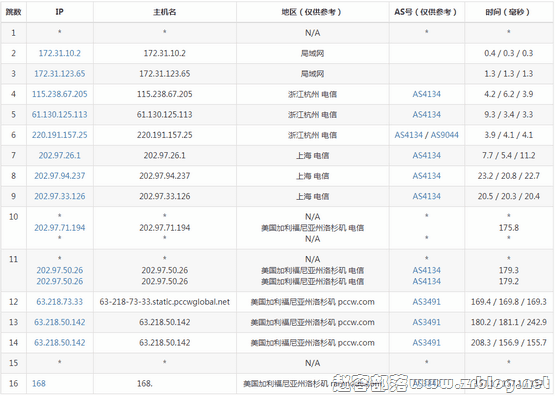This screenshot has width=555, height=396.
Task: Open AS4134 link in the 202.97.94.237 row
Action: coord(427,176)
